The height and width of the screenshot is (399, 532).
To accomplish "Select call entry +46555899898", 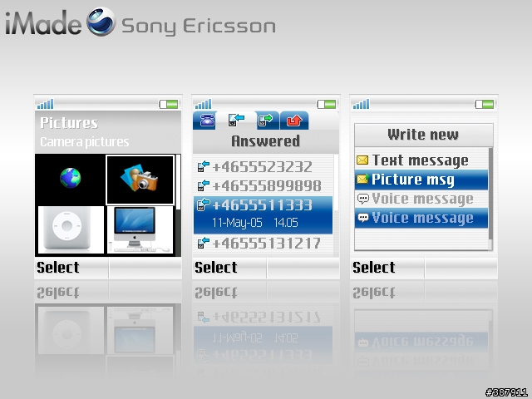I will pos(264,186).
